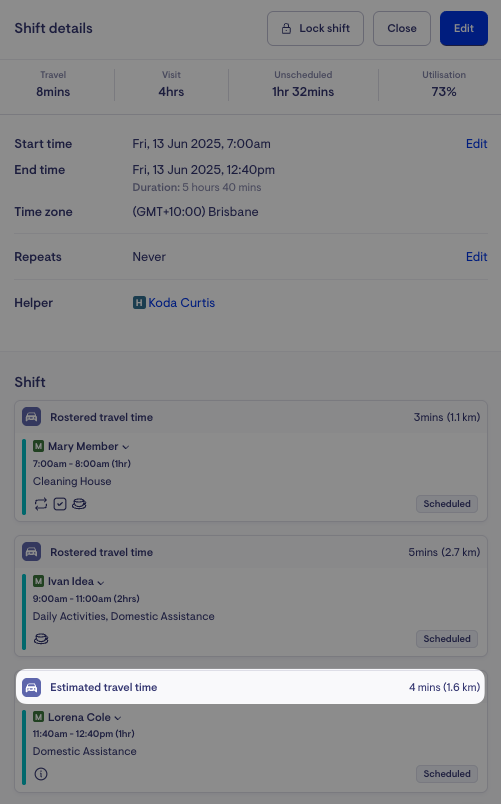Click info icon on Lorena Cole visit
The width and height of the screenshot is (501, 804).
[x=41, y=774]
